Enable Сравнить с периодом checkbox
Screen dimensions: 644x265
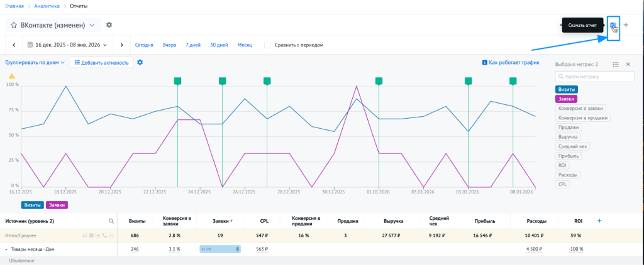[268, 45]
